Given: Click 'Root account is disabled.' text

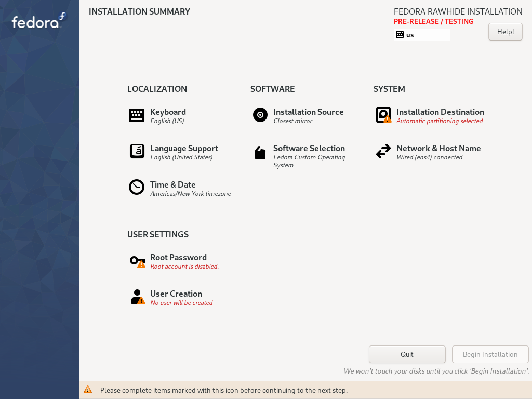Looking at the screenshot, I should pyautogui.click(x=184, y=267).
